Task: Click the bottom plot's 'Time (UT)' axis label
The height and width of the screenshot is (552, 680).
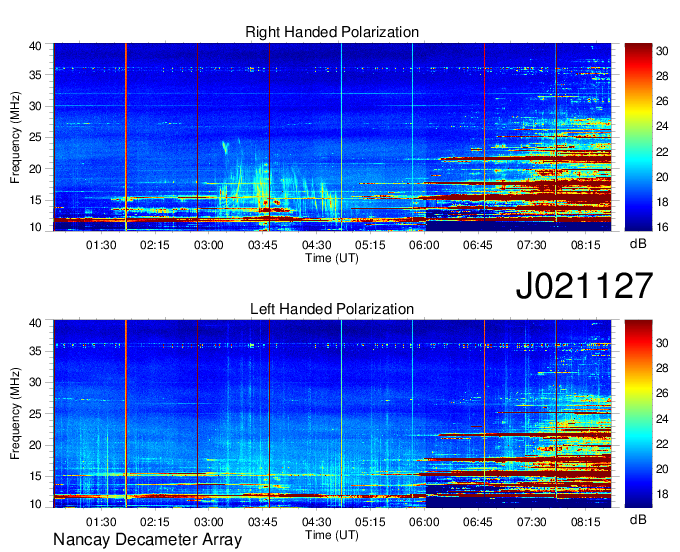Action: (332, 535)
